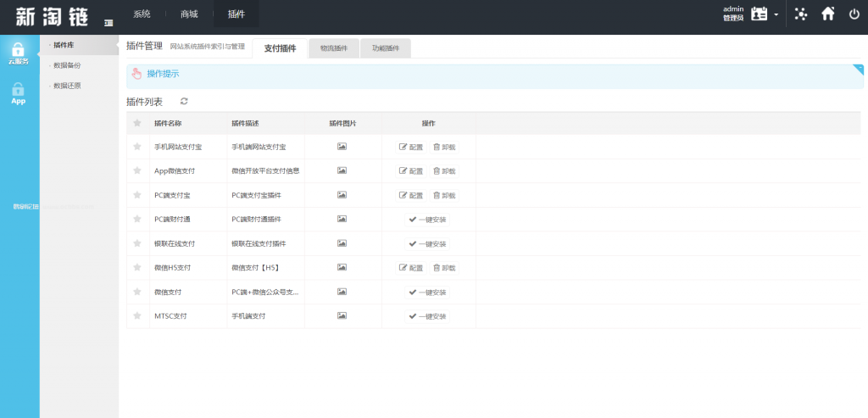Switch to 支付插件 tab
Viewport: 868px width, 418px height.
pyautogui.click(x=280, y=48)
